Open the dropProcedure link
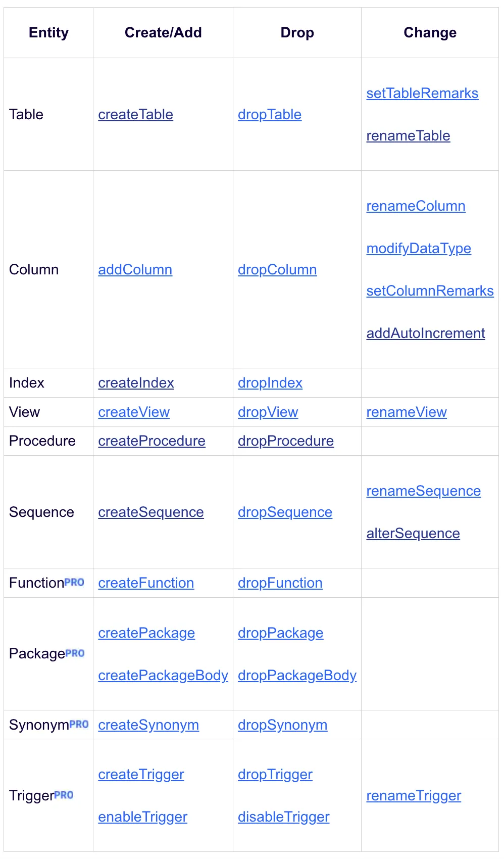The height and width of the screenshot is (859, 504). point(286,441)
